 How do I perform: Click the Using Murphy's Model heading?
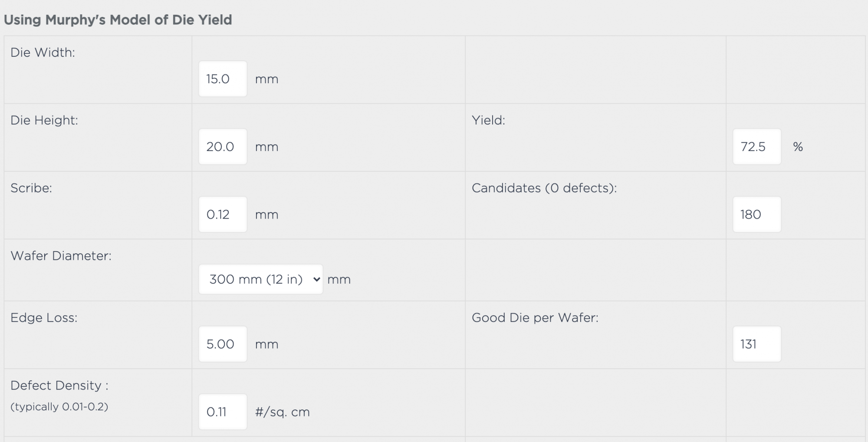pos(118,20)
